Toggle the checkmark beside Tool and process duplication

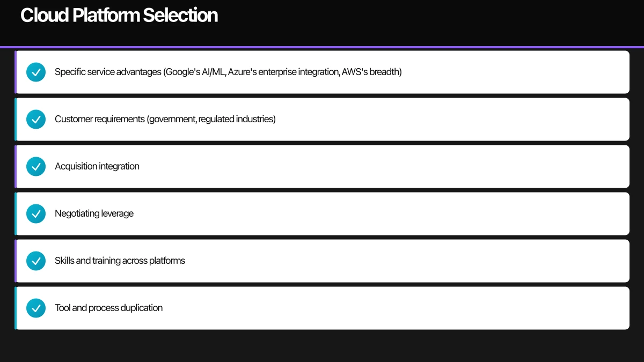point(36,308)
